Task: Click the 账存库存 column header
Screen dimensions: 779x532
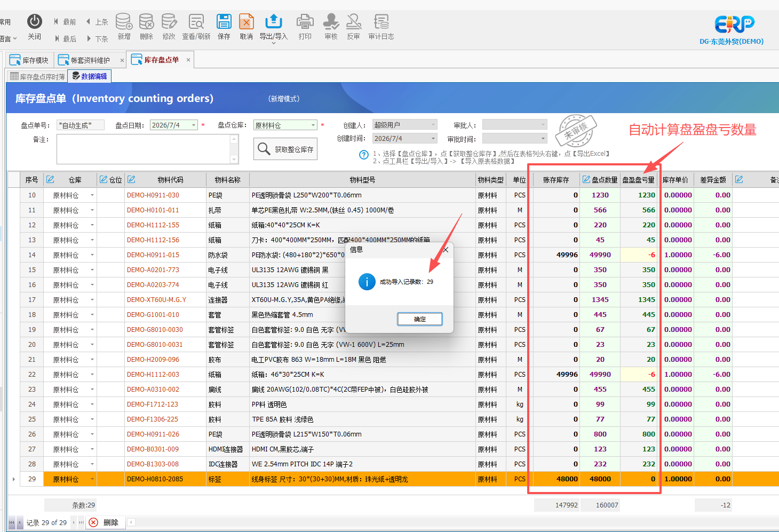Action: click(x=556, y=180)
